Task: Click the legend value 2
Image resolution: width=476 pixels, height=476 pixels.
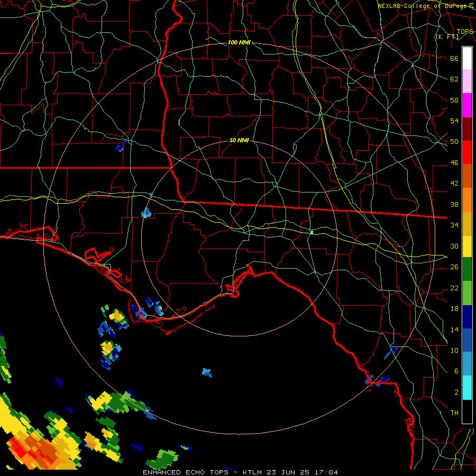Action: [x=456, y=392]
